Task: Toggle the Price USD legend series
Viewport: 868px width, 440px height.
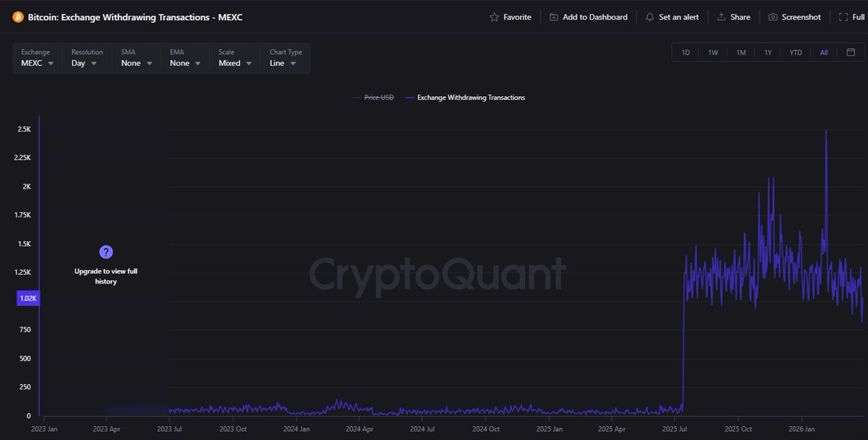Action: 373,98
